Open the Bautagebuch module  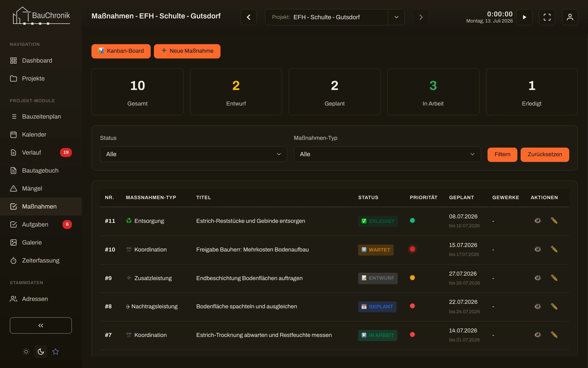(41, 170)
